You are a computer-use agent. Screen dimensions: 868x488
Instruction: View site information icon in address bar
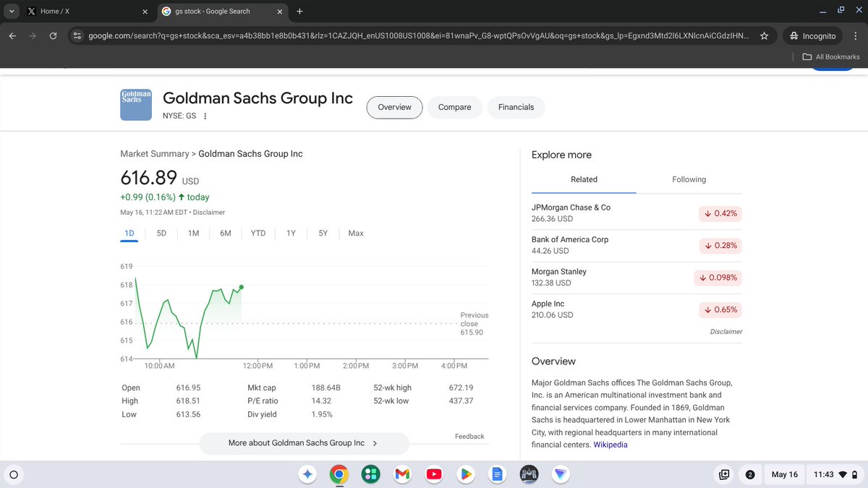pos(77,35)
